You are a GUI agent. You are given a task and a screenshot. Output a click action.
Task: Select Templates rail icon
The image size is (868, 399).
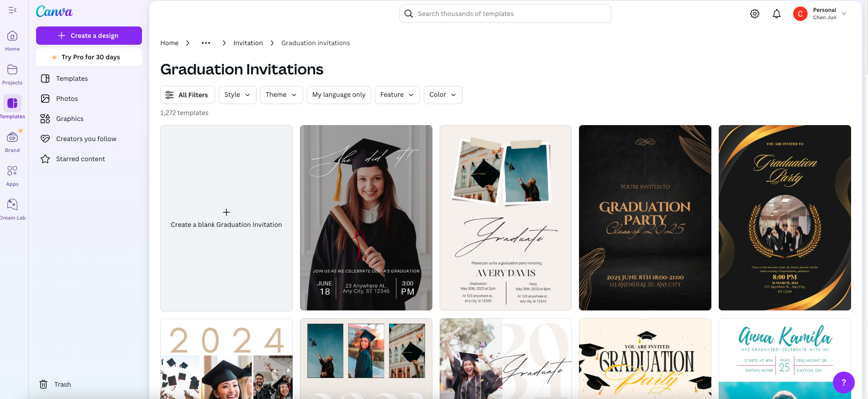pyautogui.click(x=12, y=103)
